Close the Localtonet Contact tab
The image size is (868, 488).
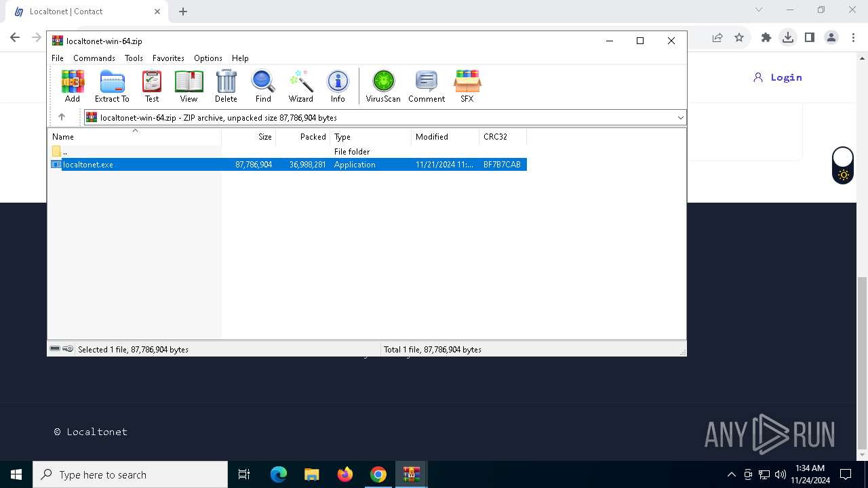[157, 12]
